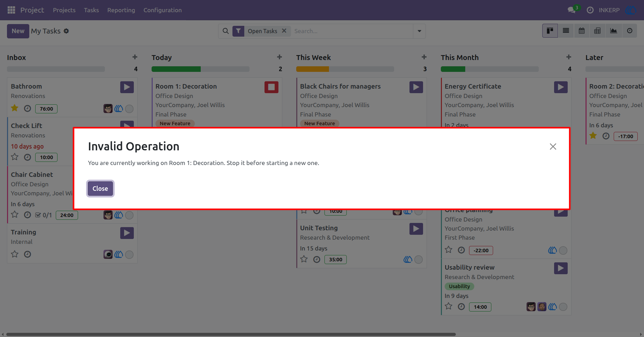Start timer on Black Chairs for managers
644x337 pixels.
click(x=416, y=87)
